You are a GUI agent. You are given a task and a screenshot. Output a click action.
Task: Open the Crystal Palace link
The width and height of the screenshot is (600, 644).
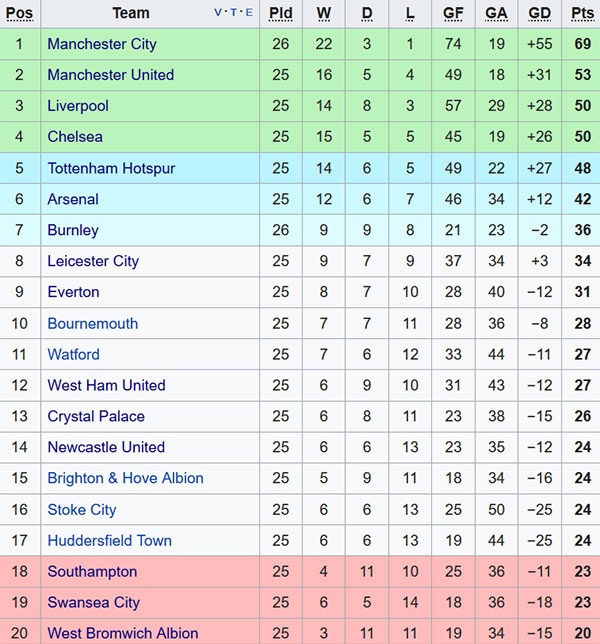96,416
